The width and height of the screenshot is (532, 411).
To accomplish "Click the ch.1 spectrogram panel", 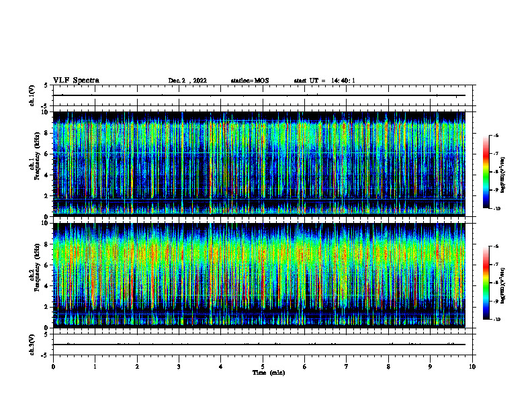I will [259, 164].
